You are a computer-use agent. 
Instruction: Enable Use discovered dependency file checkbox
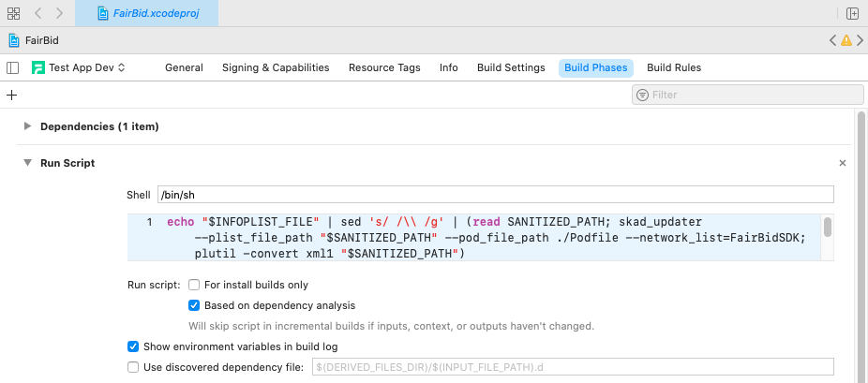pos(133,367)
